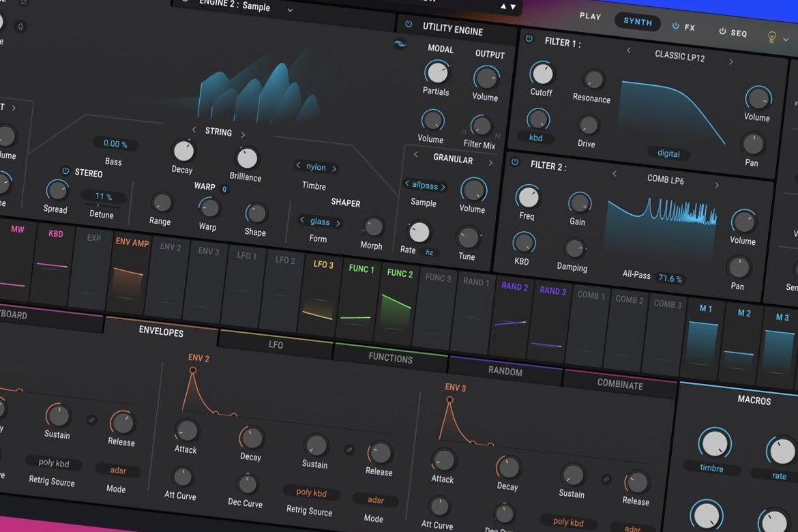Open the FUNCTIONS panel tab

click(391, 358)
